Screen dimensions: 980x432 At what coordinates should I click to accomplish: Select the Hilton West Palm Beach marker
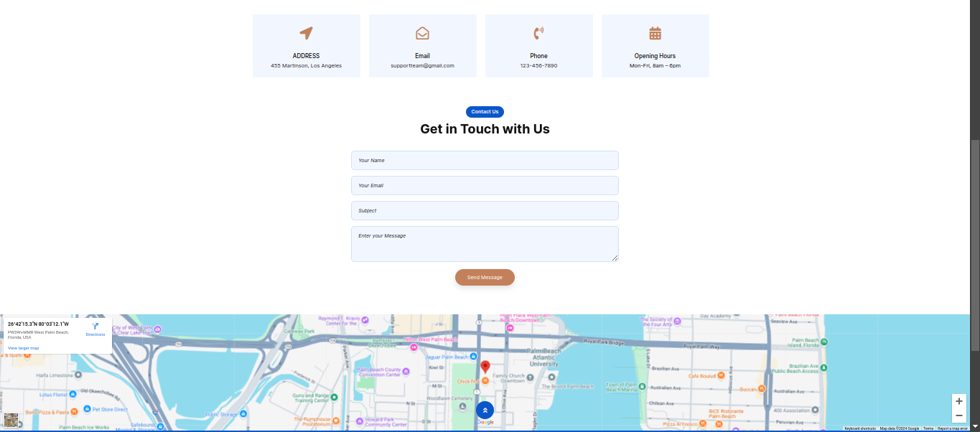point(414,347)
